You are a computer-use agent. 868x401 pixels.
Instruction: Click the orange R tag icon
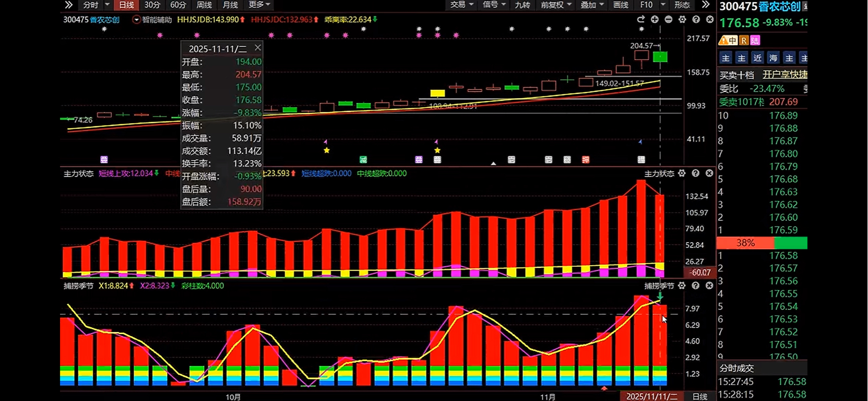tap(744, 40)
